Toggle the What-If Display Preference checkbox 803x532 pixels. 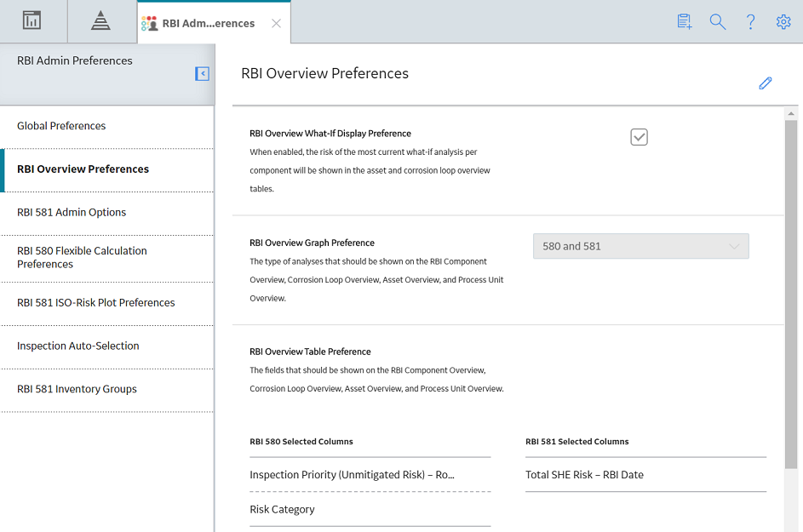tap(640, 137)
